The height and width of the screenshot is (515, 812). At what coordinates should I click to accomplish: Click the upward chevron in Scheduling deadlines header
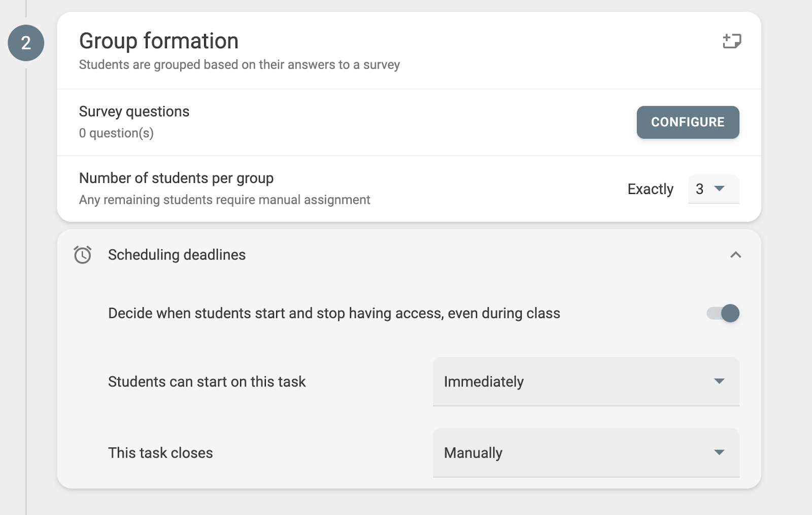pos(735,255)
